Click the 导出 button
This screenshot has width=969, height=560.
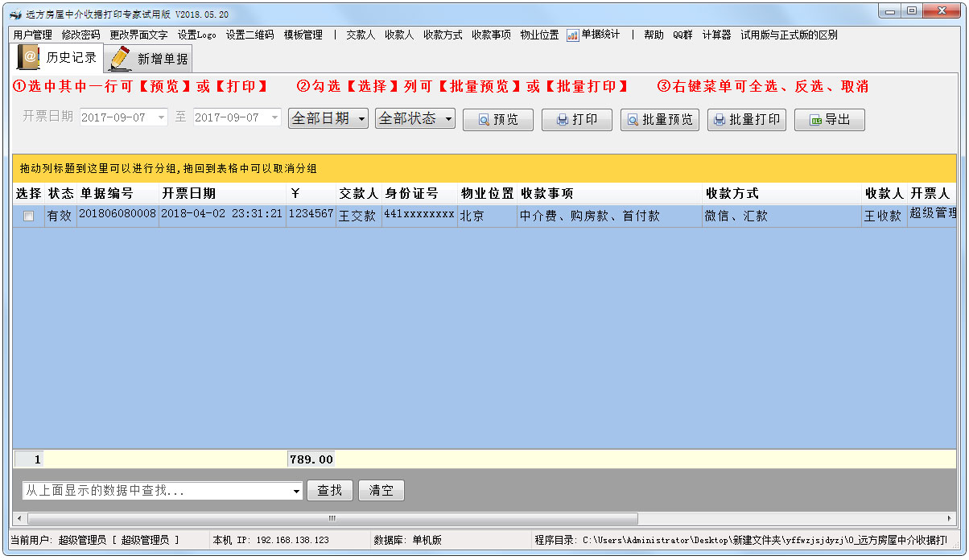829,120
